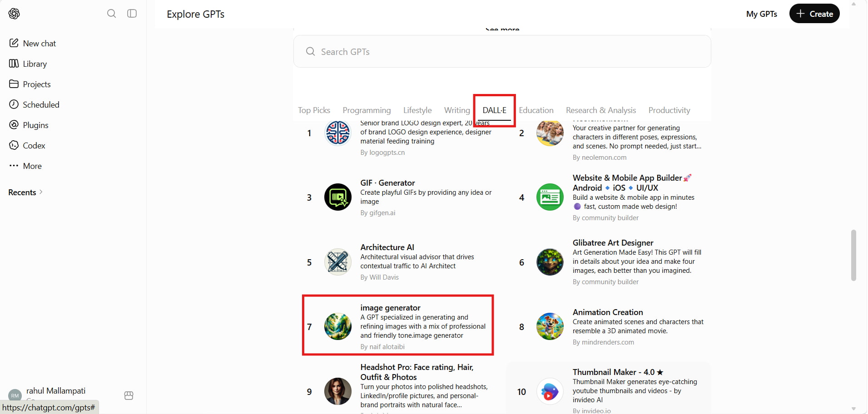Click the 'By neolemon.com' author text
The height and width of the screenshot is (414, 868).
click(x=600, y=158)
